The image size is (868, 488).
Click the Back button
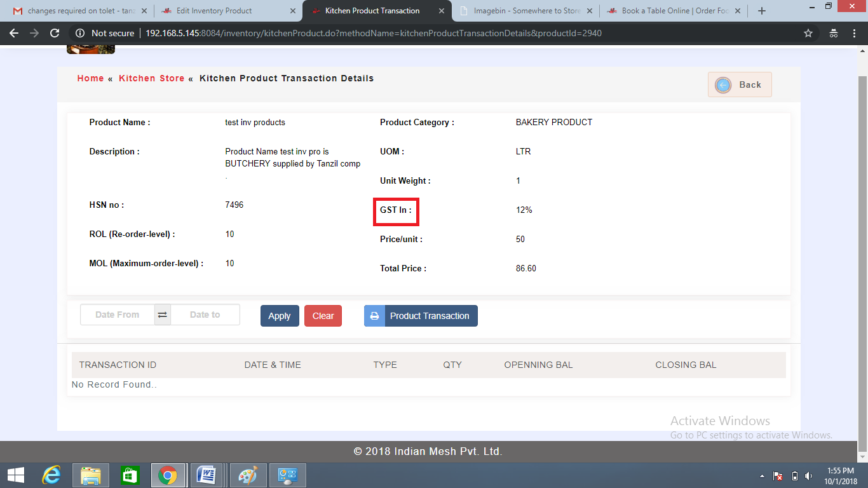[x=740, y=85]
